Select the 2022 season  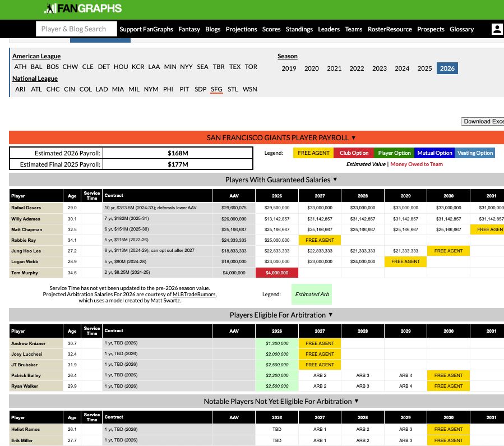pyautogui.click(x=357, y=68)
